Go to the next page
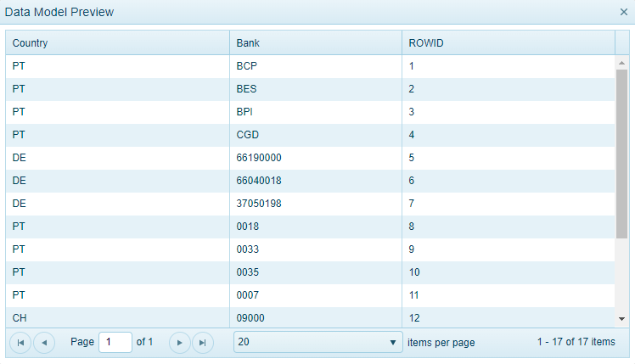The width and height of the screenshot is (635, 364). click(178, 342)
